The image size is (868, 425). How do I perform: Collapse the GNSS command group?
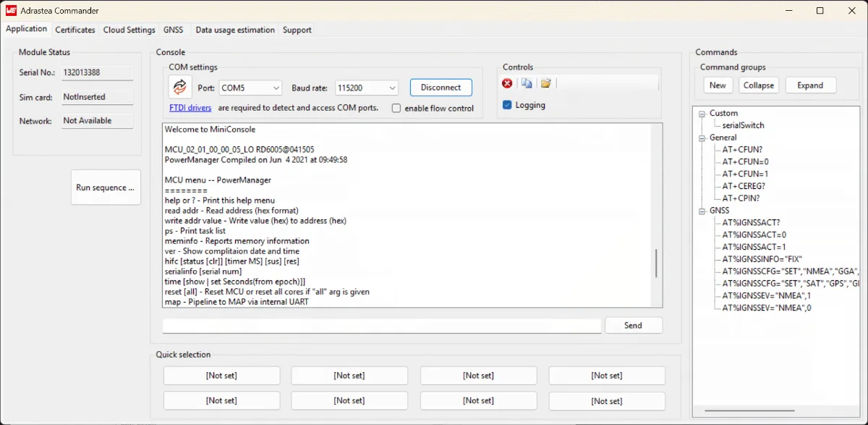[x=701, y=211]
